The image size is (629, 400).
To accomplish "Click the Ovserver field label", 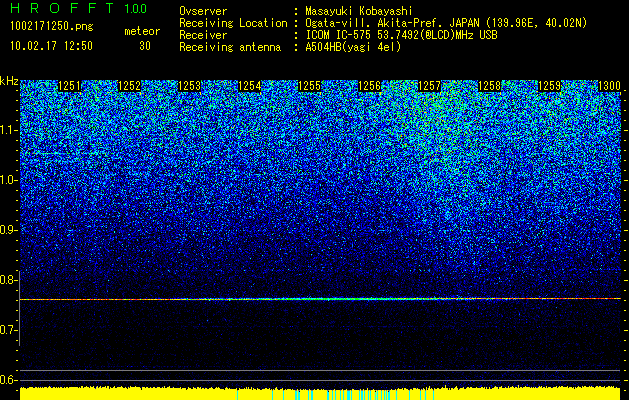I will (203, 11).
